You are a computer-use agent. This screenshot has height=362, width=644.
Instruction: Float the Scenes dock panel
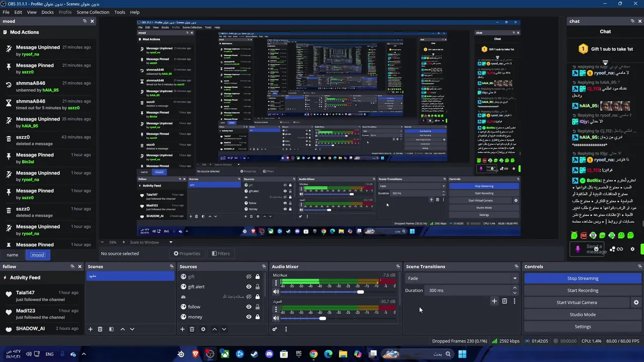(172, 266)
